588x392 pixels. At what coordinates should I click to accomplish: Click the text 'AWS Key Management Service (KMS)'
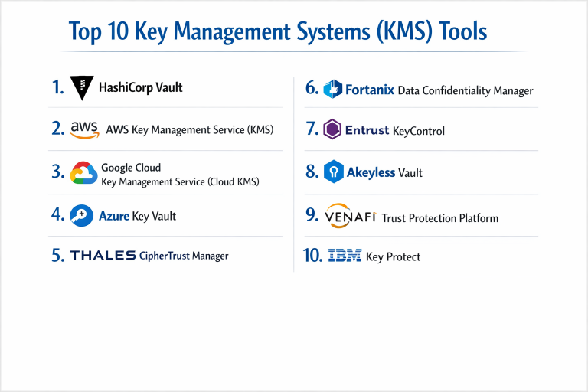[x=190, y=130]
